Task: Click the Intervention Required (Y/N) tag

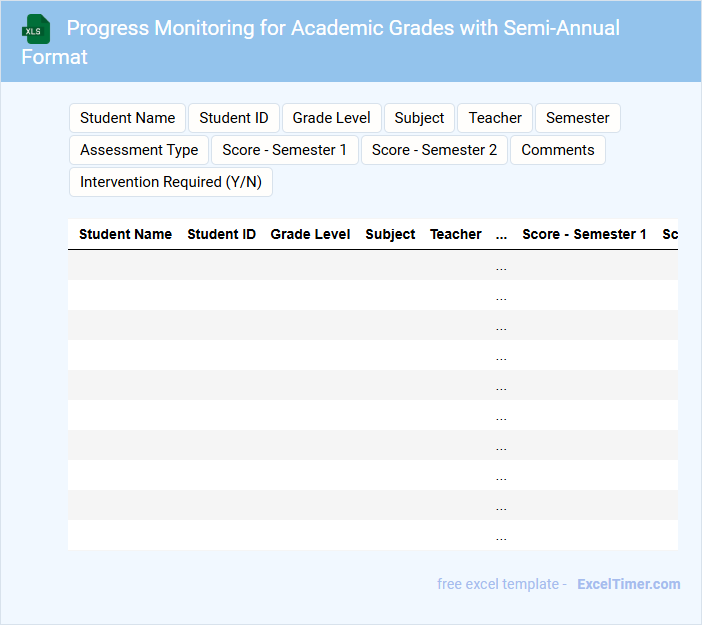Action: [171, 182]
